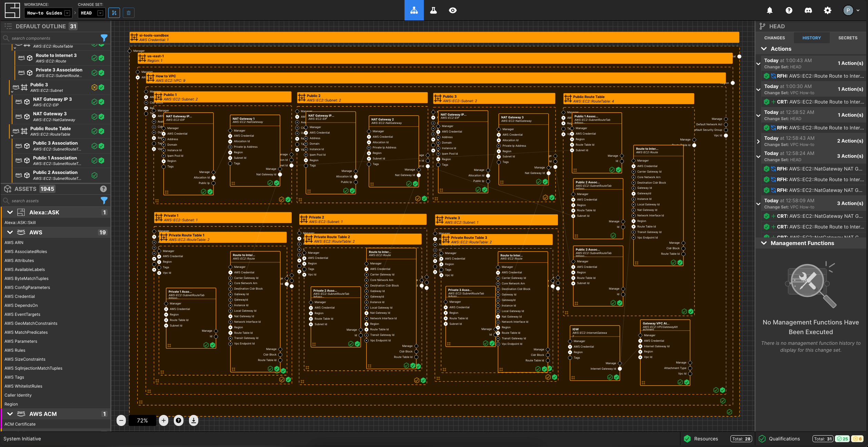Viewport: 868px width, 447px height.
Task: Select the HEAD change set dropdown
Action: (x=100, y=12)
